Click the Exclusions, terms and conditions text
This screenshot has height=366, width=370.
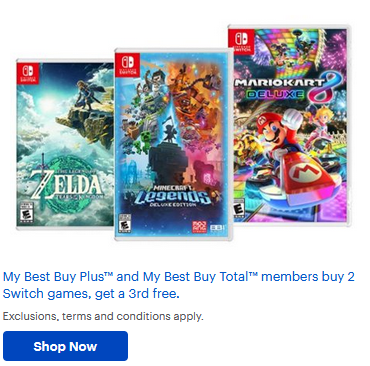pos(103,316)
